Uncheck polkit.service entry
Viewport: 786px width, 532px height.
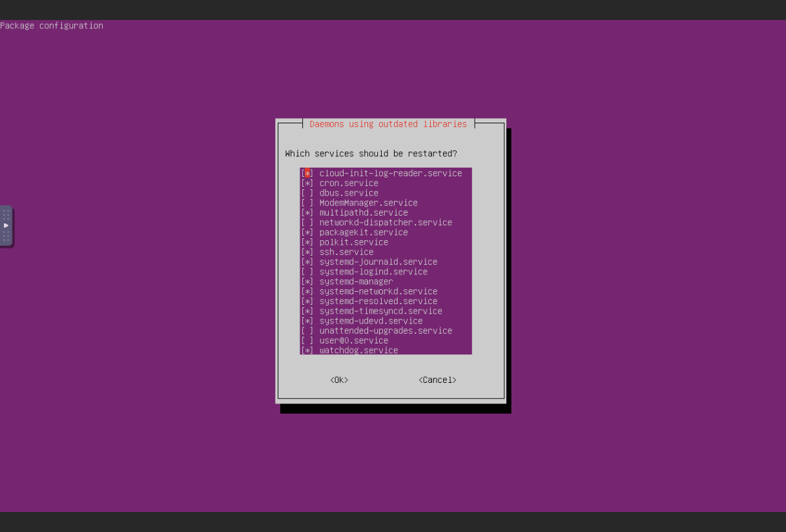click(x=307, y=242)
